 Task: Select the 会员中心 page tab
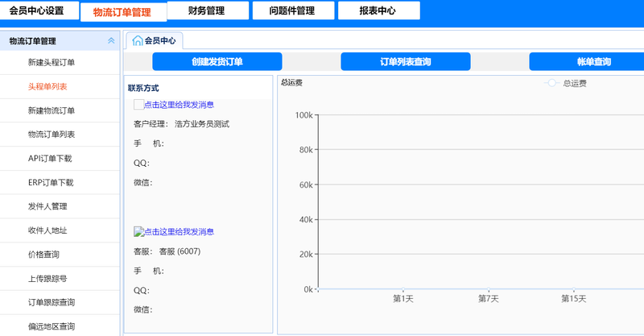155,41
